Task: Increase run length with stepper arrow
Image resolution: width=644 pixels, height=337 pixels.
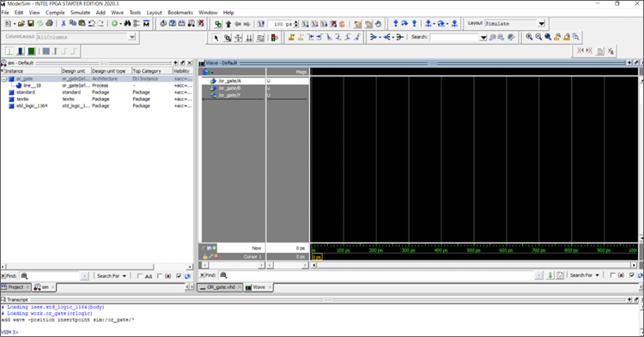Action: [295, 22]
